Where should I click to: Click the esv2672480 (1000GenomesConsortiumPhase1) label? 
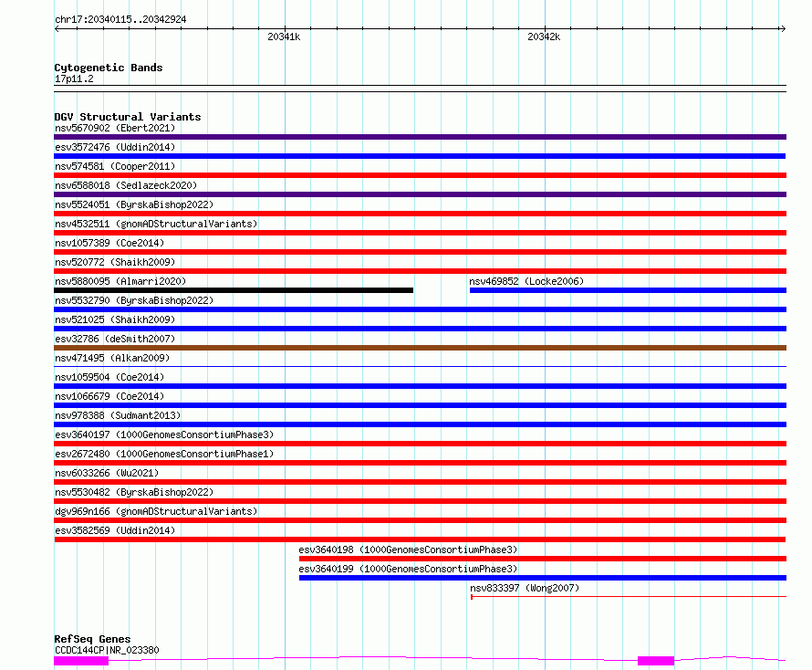pyautogui.click(x=164, y=454)
